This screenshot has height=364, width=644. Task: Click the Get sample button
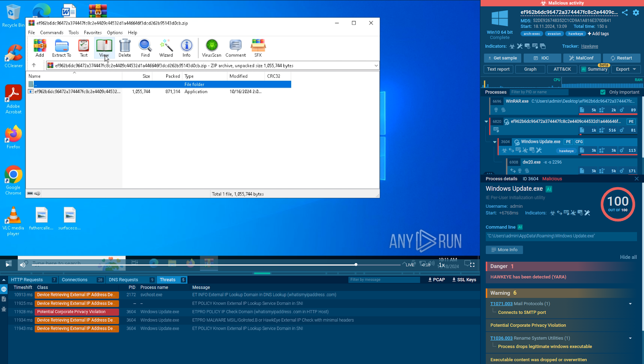click(502, 58)
